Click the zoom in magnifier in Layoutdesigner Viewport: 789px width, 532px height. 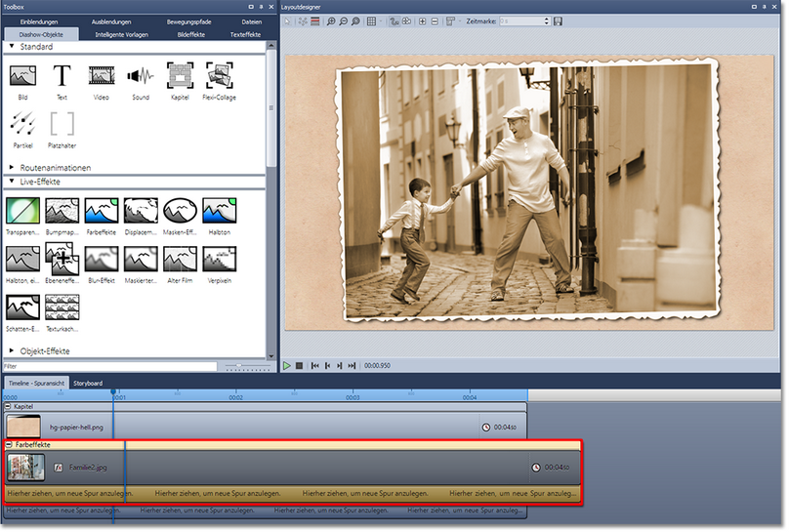click(332, 20)
